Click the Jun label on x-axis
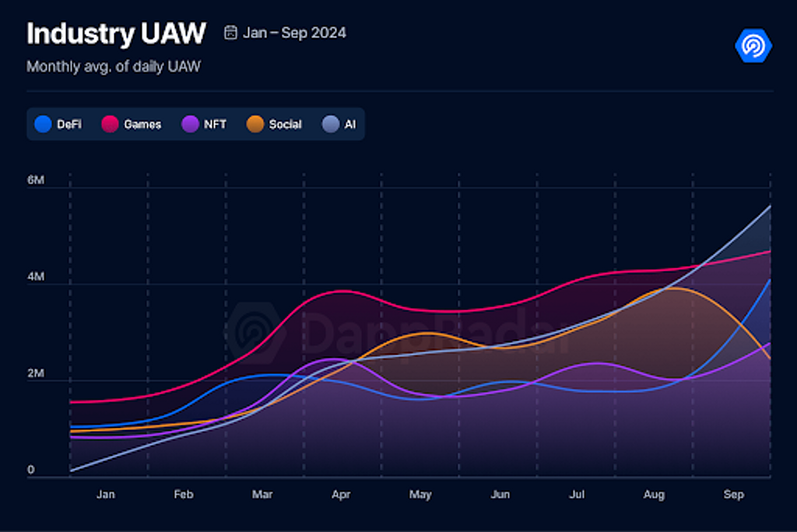The width and height of the screenshot is (797, 532). 500,495
